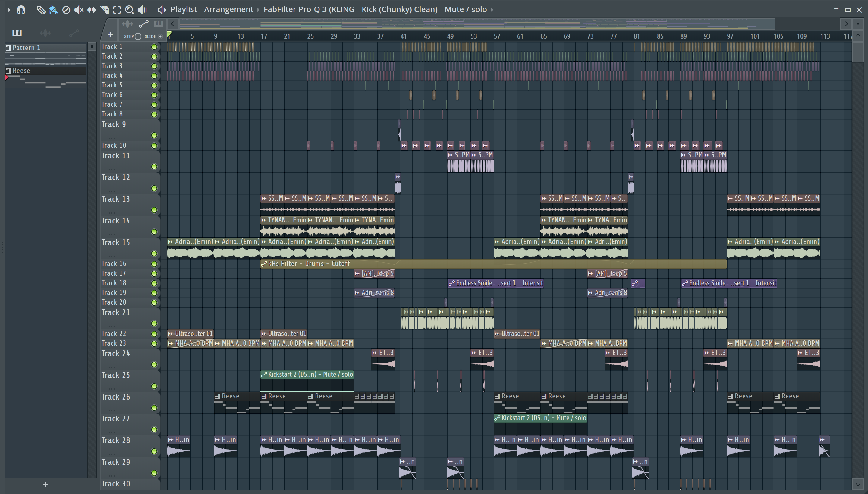Select the Paint brush tool
The width and height of the screenshot is (868, 494).
pos(53,10)
